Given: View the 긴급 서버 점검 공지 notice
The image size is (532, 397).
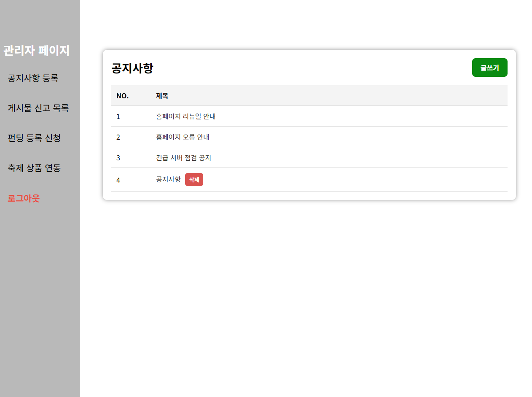Looking at the screenshot, I should [x=183, y=158].
